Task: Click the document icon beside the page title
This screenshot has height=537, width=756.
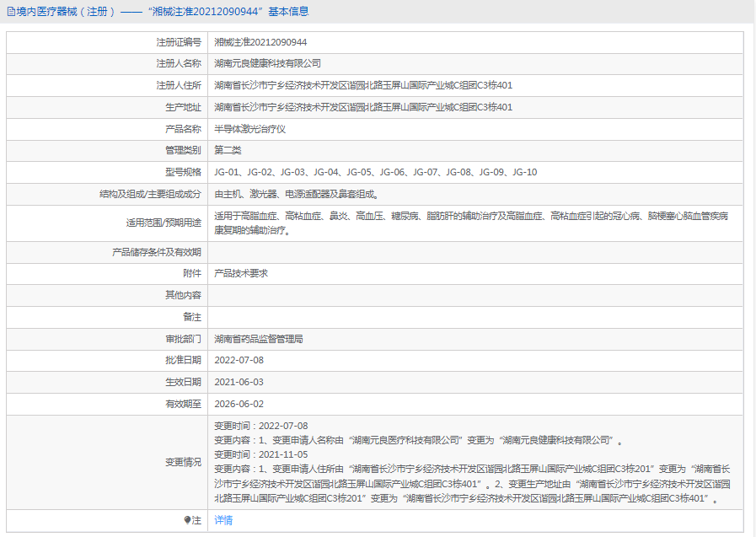Action: click(x=11, y=12)
